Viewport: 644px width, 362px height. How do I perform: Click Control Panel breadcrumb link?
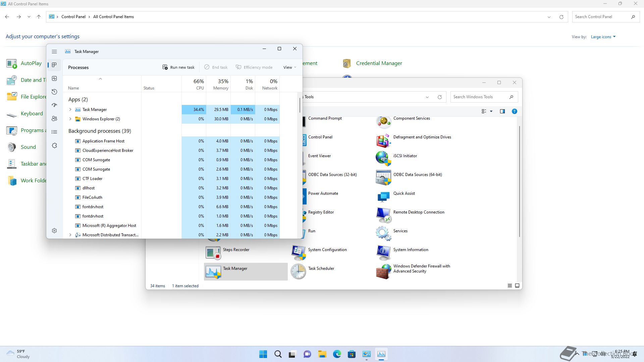[x=73, y=17]
